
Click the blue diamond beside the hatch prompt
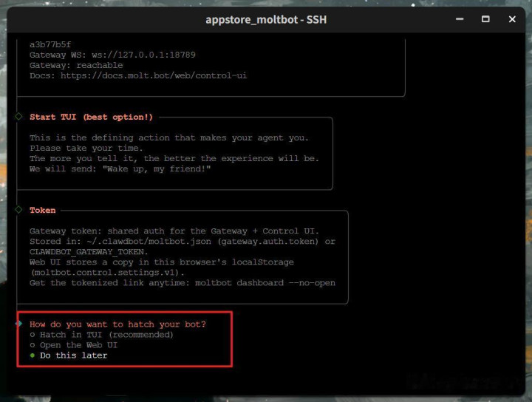pos(19,324)
